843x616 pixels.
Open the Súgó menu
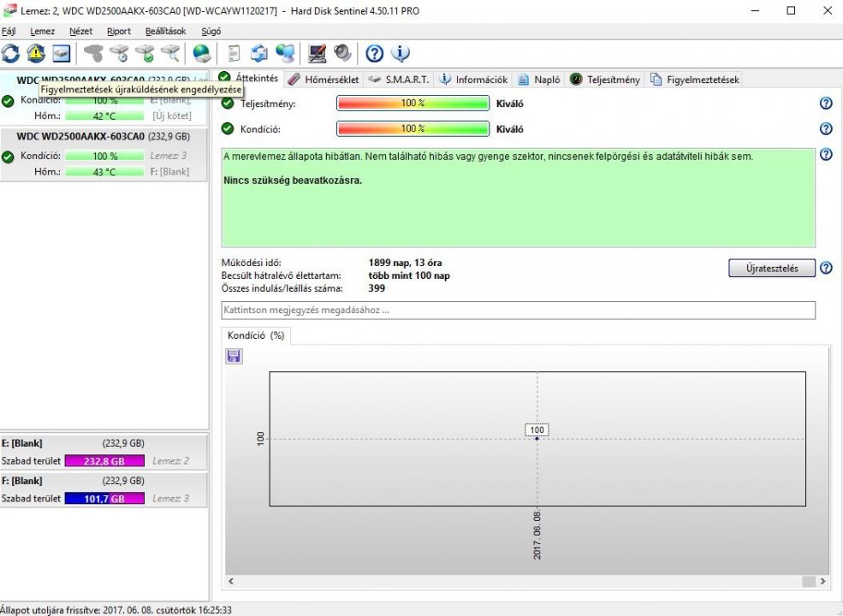(211, 31)
